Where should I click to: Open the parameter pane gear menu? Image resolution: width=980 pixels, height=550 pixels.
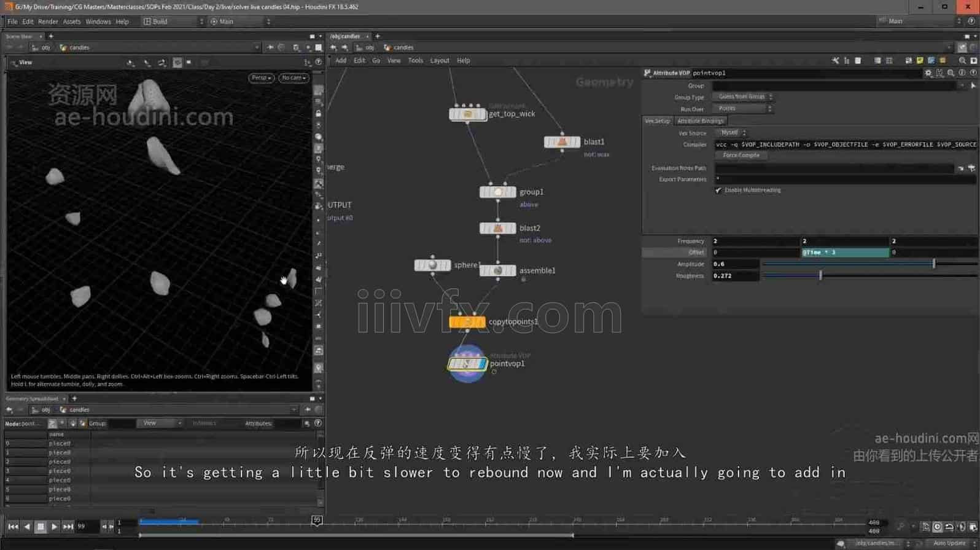coord(928,73)
